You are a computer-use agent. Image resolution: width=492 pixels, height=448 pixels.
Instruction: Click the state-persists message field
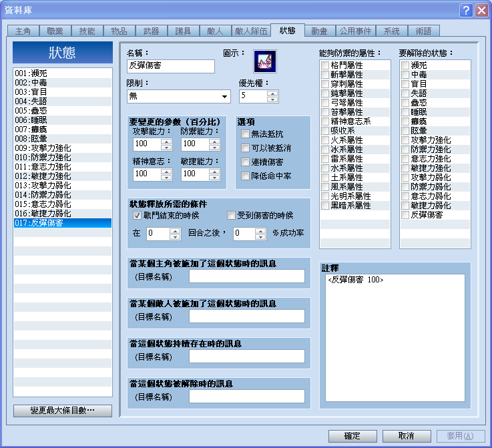[247, 357]
